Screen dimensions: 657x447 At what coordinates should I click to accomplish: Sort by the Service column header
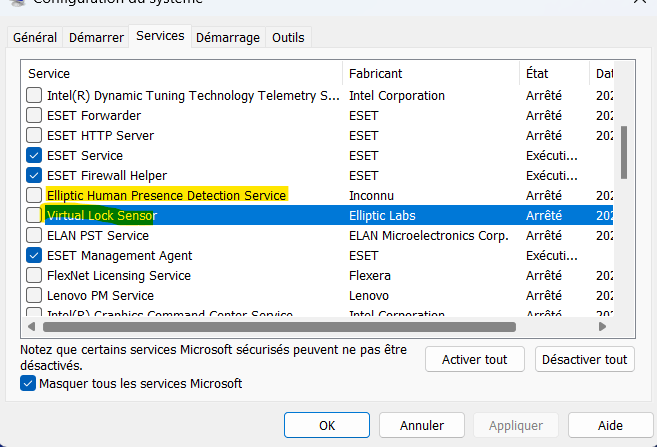182,73
